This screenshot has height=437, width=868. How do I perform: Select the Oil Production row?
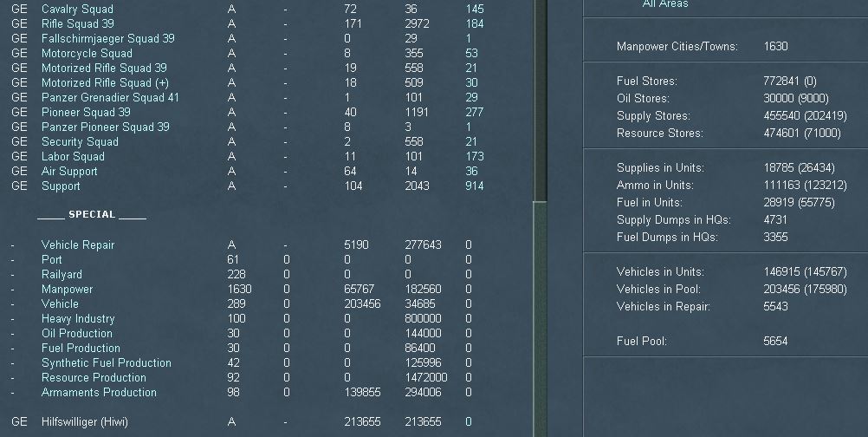coord(76,333)
